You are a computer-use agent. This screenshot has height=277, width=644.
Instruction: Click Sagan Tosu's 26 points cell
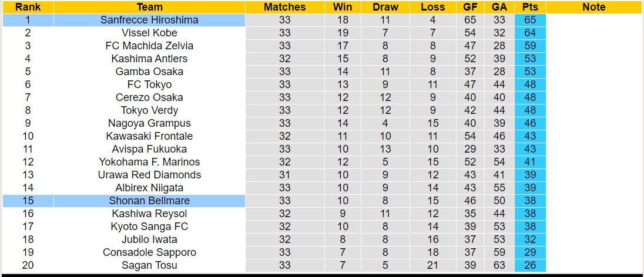click(529, 265)
